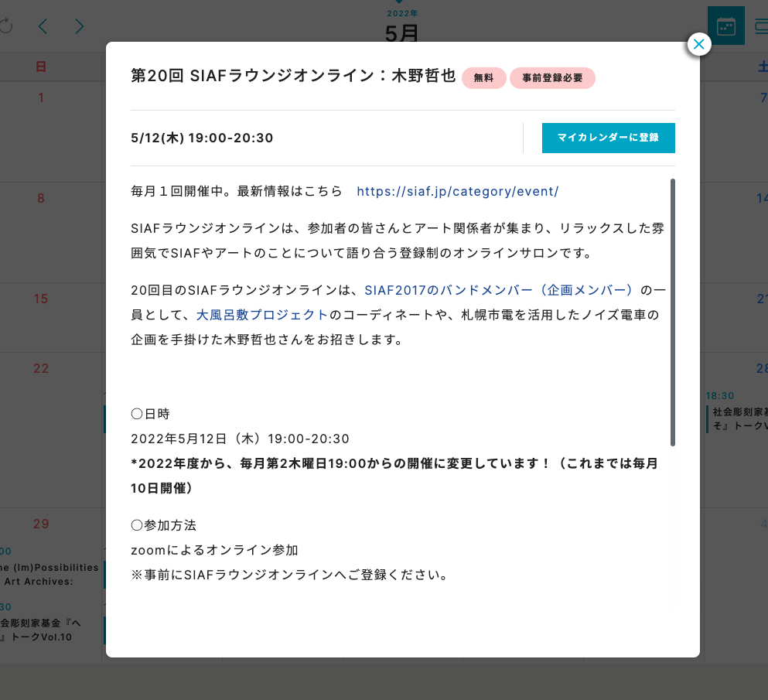
Task: Select the 5月 month heading
Action: pos(402,33)
